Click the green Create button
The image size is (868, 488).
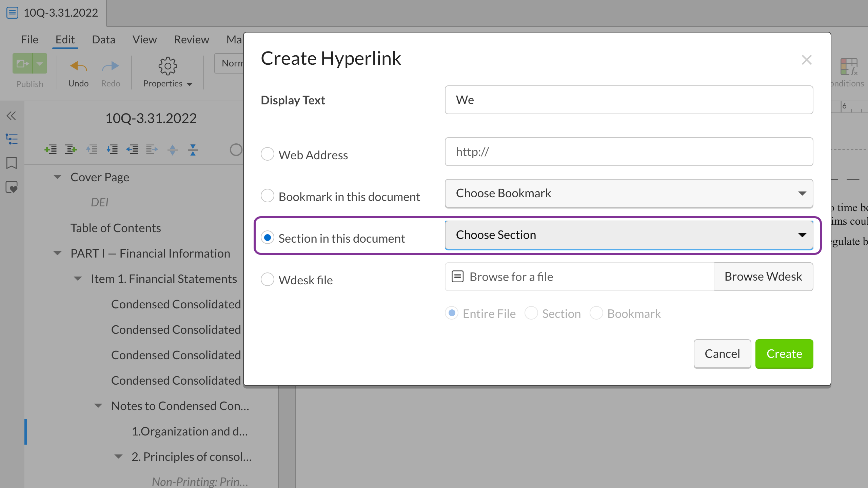(784, 354)
